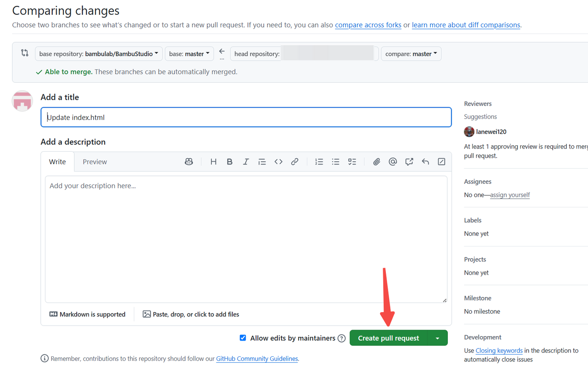The width and height of the screenshot is (588, 366).
Task: Switch to the Write tab
Action: pyautogui.click(x=57, y=162)
